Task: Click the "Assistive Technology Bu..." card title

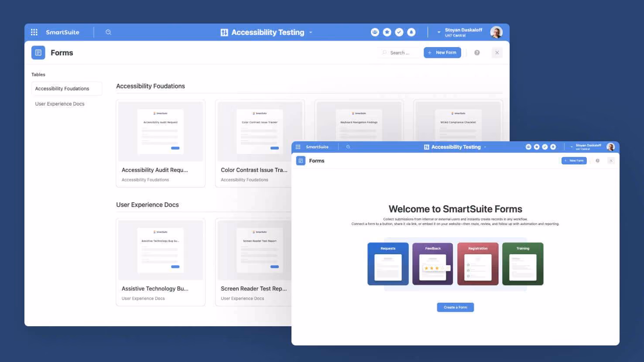Action: click(155, 289)
